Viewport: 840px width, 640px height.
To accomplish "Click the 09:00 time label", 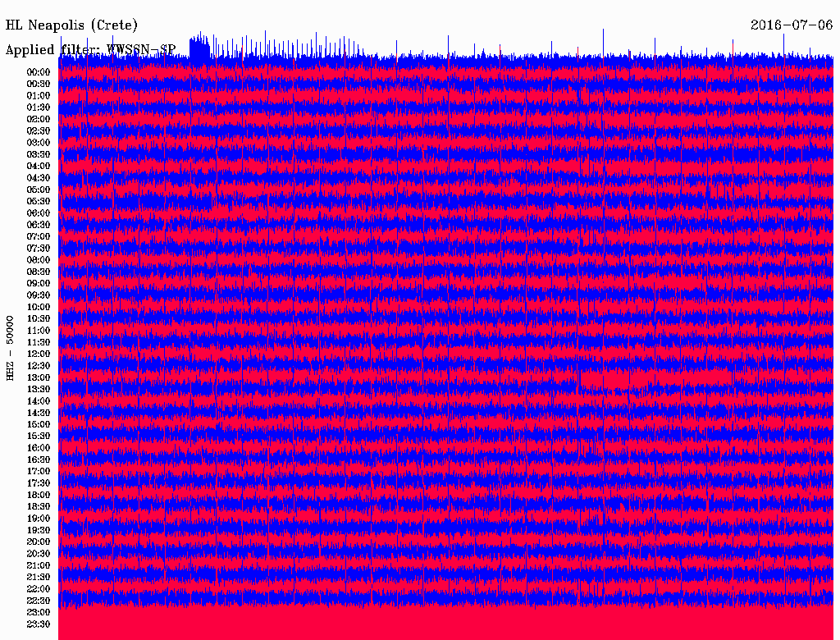I will click(x=39, y=284).
